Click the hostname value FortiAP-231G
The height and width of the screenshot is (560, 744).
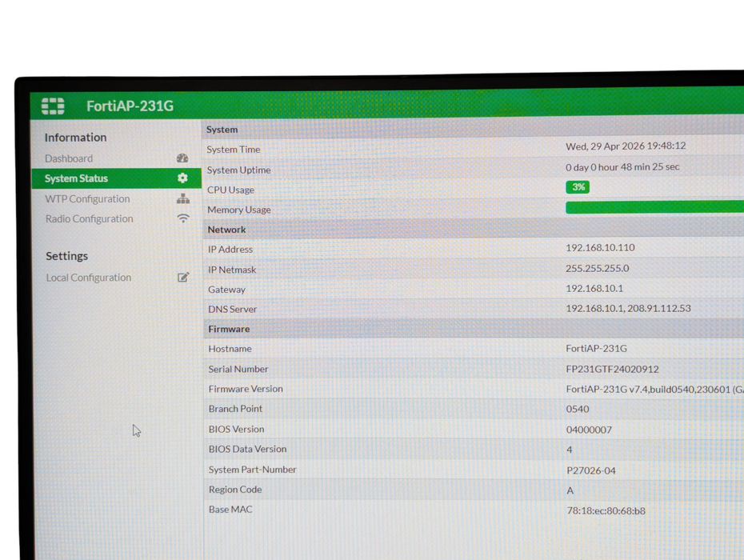point(597,348)
